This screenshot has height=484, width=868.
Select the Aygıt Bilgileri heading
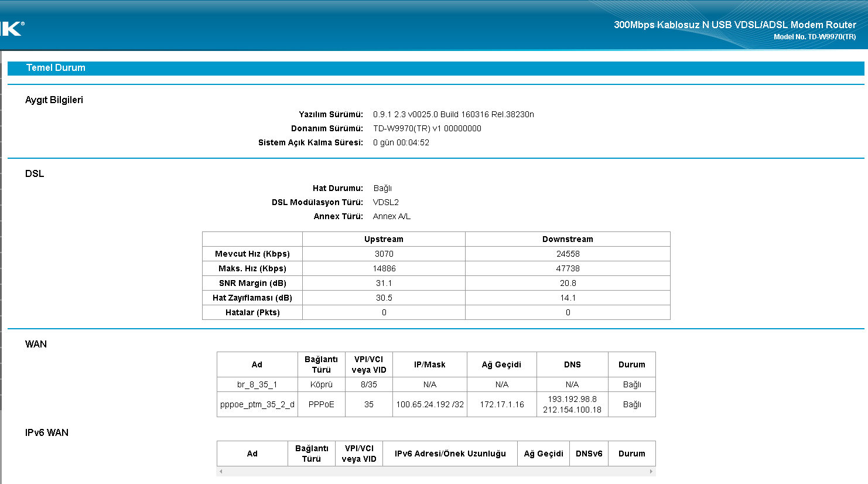click(x=54, y=100)
